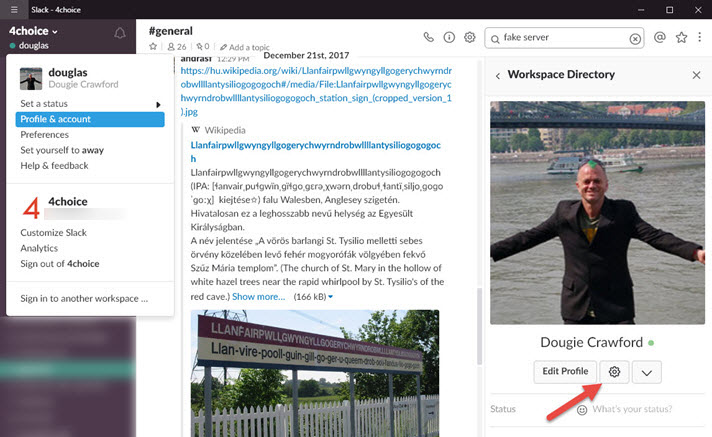Image resolution: width=712 pixels, height=437 pixels.
Task: Click Edit Profile button
Action: [x=565, y=372]
